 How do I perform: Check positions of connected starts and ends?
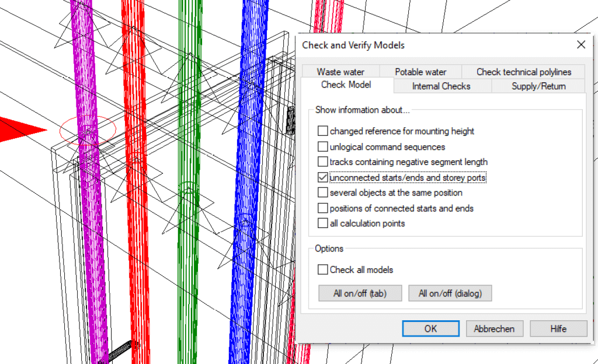[x=323, y=208]
